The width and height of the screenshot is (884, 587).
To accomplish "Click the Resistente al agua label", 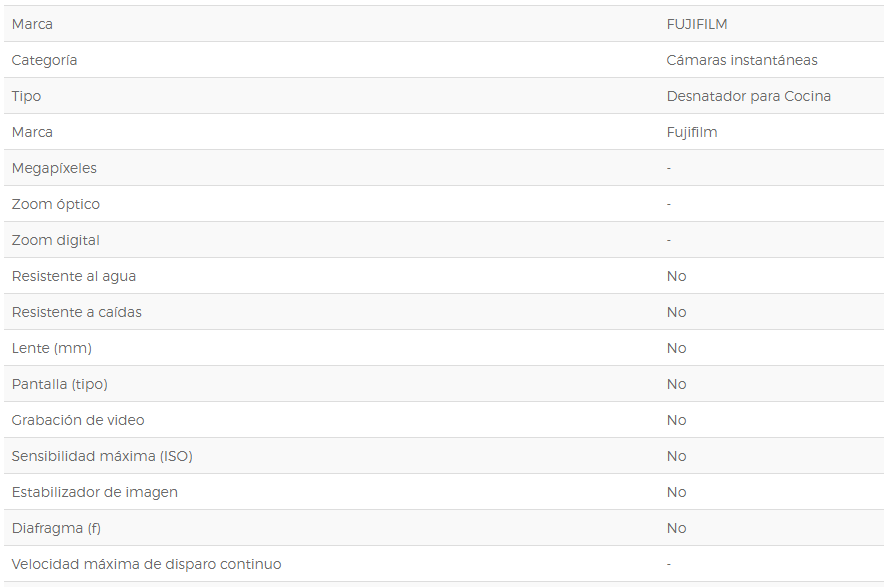I will point(74,276).
